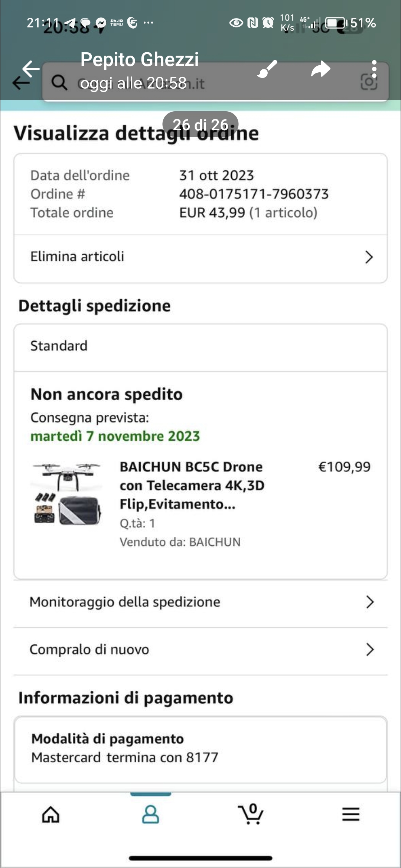Screen dimensions: 401x868
Task: Open the three-dot overflow menu
Action: (x=374, y=69)
